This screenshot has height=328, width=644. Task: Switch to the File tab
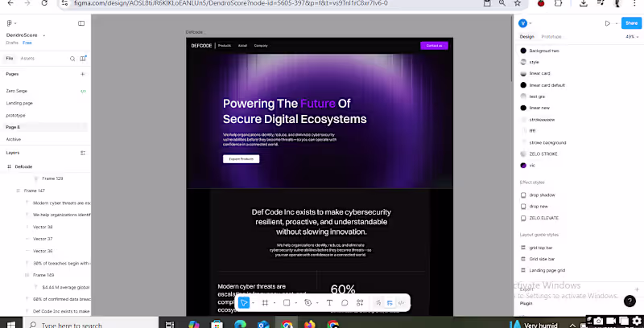pos(10,59)
